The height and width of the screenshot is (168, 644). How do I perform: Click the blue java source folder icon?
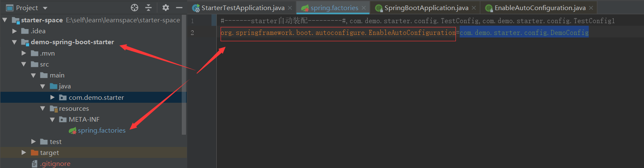coord(53,86)
